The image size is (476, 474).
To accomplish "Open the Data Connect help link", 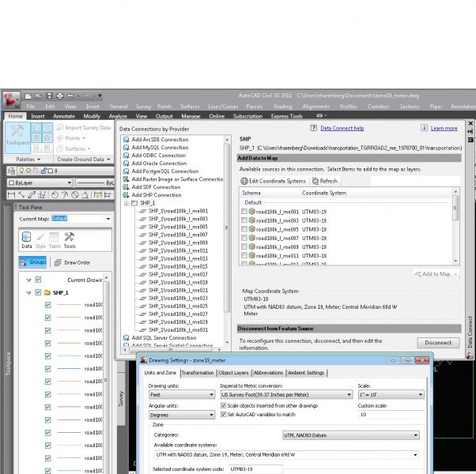I will (342, 128).
